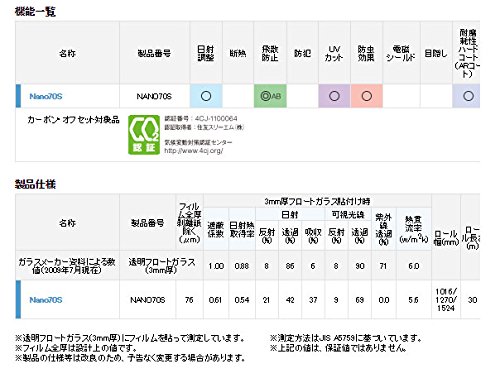Open the Nano70S link in 機能一覧 table

pos(46,96)
